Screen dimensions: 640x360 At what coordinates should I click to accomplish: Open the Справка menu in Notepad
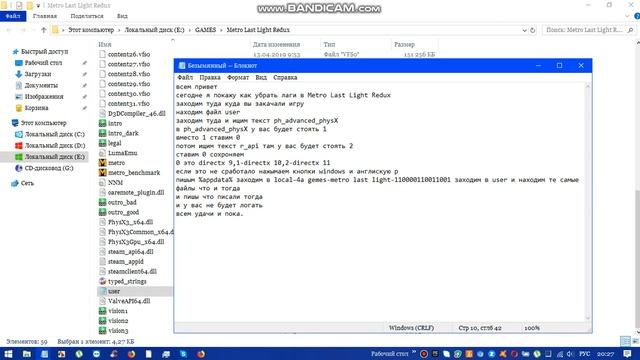point(285,77)
